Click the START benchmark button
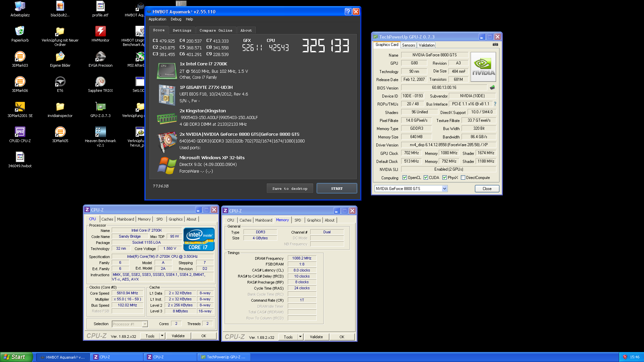This screenshot has height=362, width=644. click(337, 188)
